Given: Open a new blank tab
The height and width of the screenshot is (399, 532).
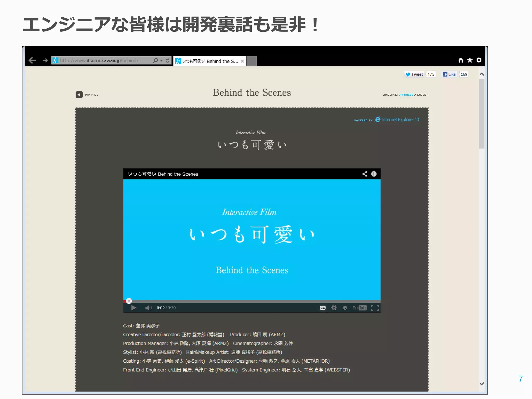Looking at the screenshot, I should tap(251, 61).
